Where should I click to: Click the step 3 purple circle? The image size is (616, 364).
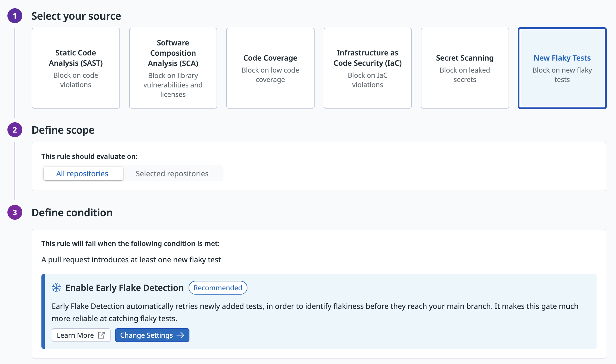coord(15,213)
